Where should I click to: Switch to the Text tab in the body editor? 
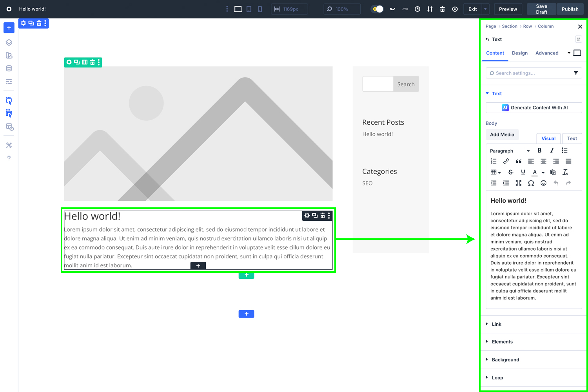(572, 138)
